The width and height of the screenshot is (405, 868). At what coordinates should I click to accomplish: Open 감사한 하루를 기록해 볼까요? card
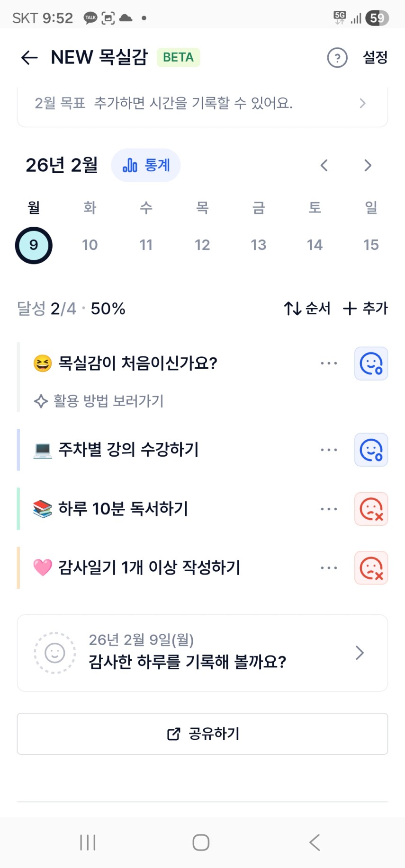point(203,653)
